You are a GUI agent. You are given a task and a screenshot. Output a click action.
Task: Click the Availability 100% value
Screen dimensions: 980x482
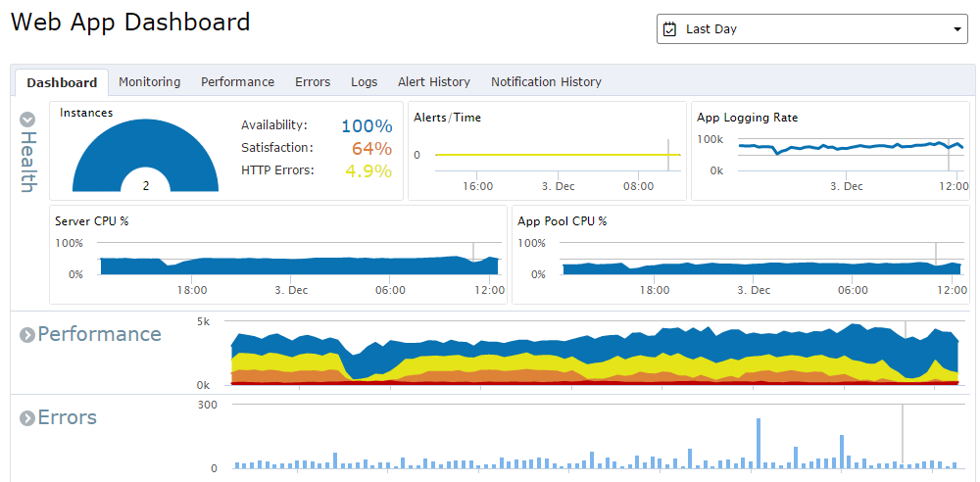(367, 126)
